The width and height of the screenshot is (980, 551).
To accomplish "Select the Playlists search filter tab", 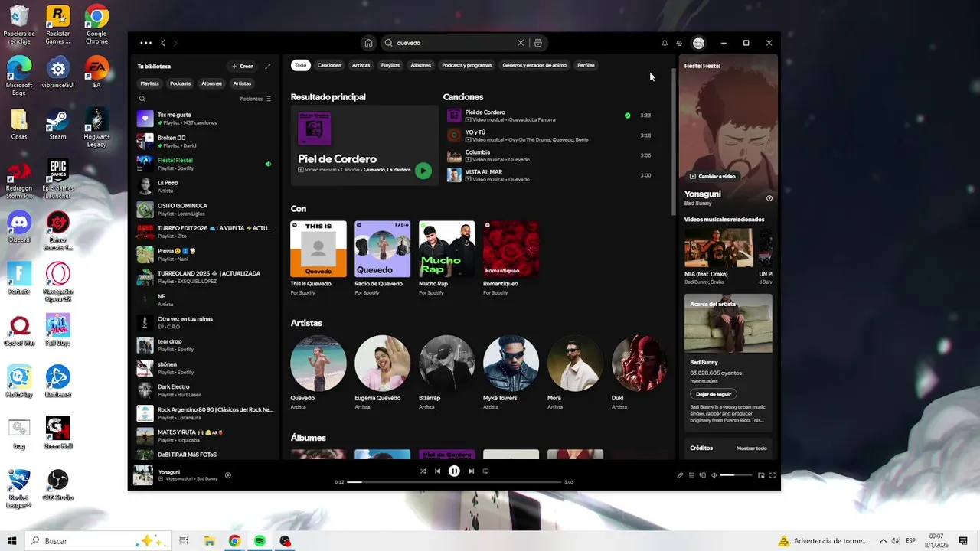I will tap(390, 65).
